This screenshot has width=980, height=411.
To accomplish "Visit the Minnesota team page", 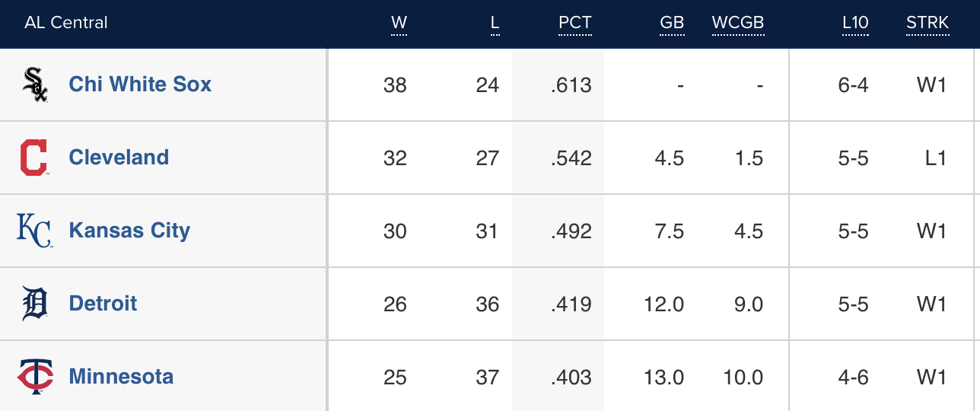I will point(121,377).
